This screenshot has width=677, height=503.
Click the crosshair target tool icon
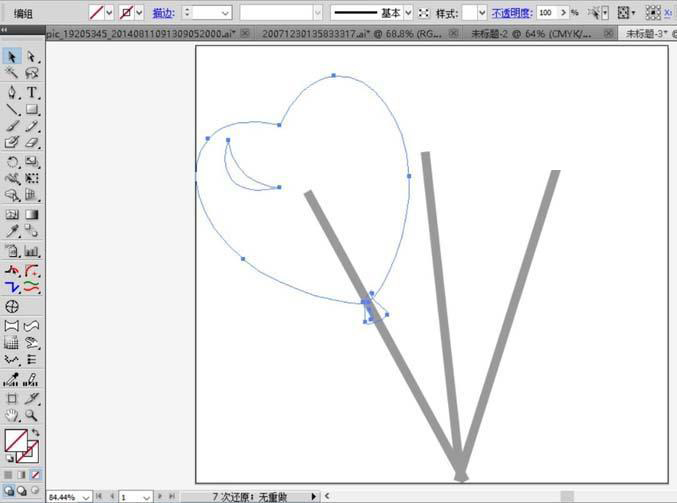(x=12, y=307)
